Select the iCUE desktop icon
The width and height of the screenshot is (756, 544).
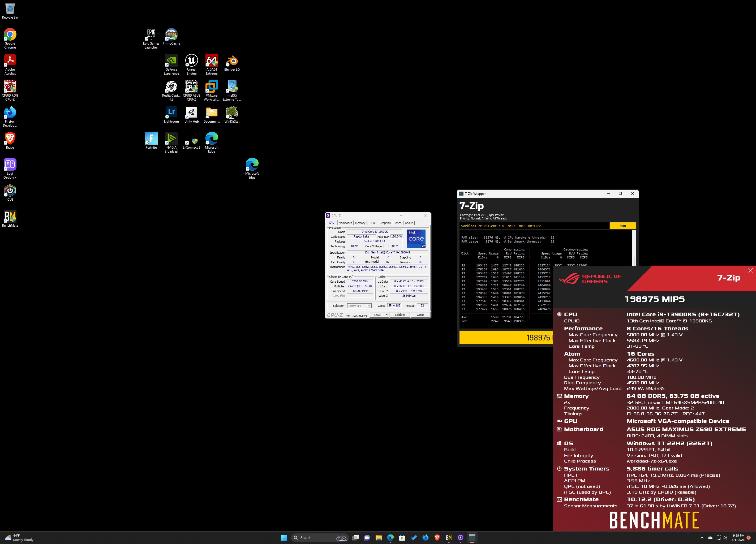pos(10,193)
